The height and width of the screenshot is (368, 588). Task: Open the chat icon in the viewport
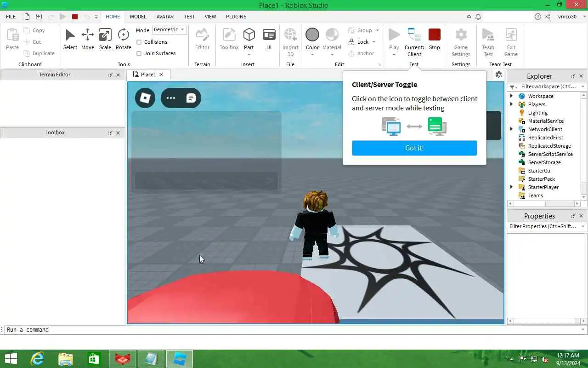tap(191, 98)
